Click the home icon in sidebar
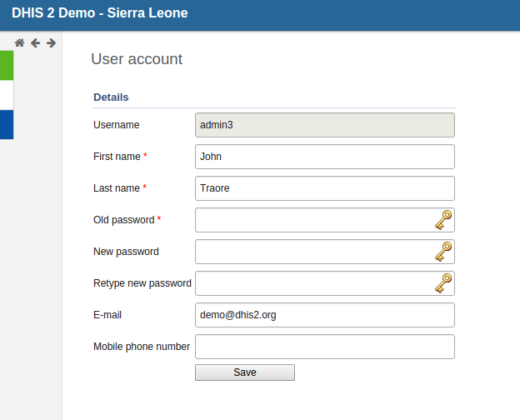The image size is (520, 420). coord(19,42)
